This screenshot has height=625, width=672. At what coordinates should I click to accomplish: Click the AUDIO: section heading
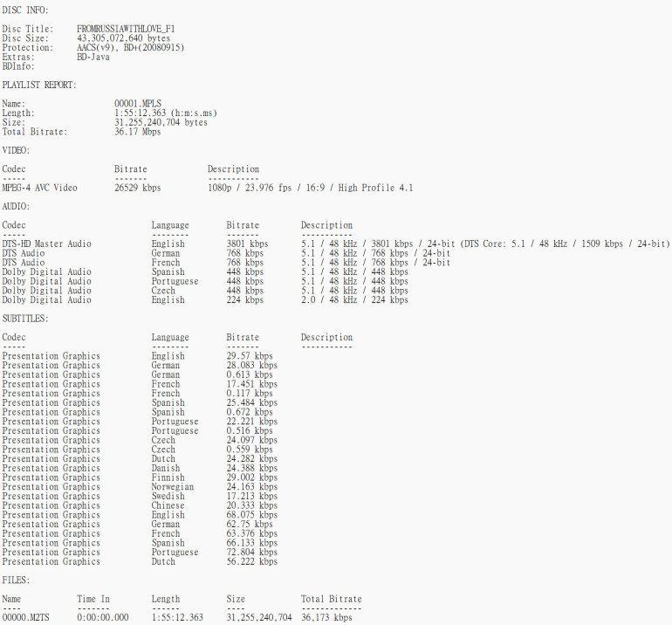(16, 207)
